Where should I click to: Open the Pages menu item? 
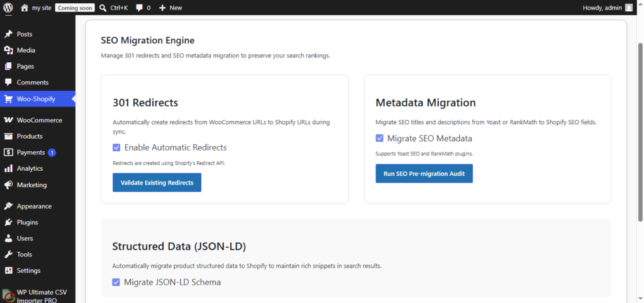pyautogui.click(x=25, y=66)
